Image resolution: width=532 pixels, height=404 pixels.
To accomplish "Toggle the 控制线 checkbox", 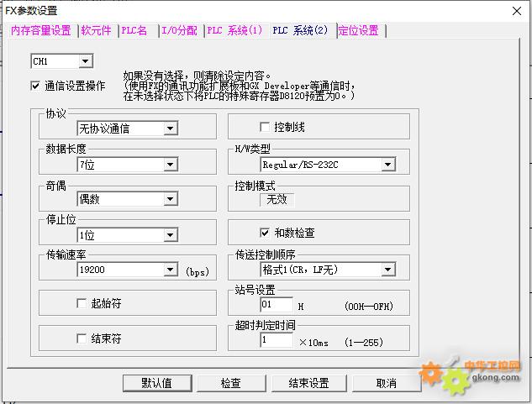I will click(x=265, y=127).
